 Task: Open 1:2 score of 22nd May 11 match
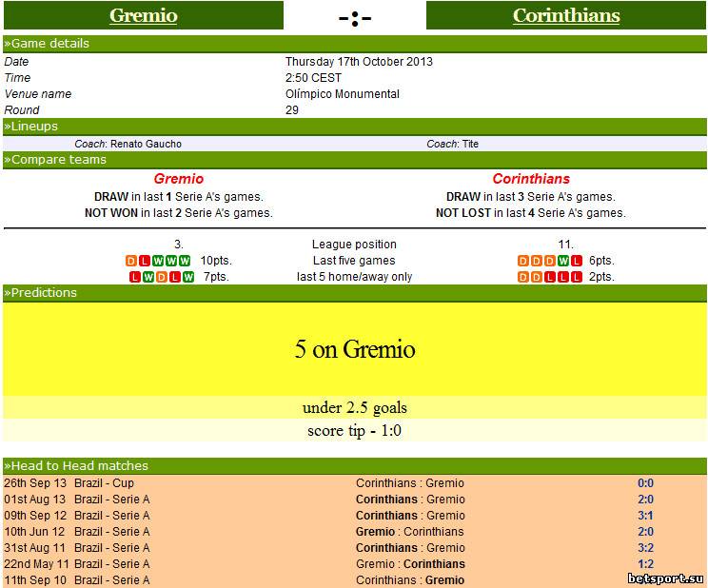(646, 564)
